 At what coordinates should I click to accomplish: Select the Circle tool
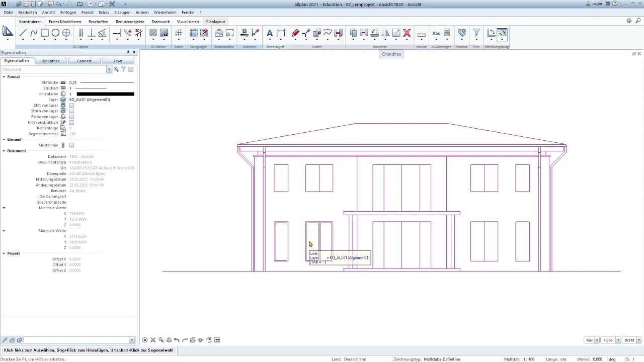click(55, 33)
